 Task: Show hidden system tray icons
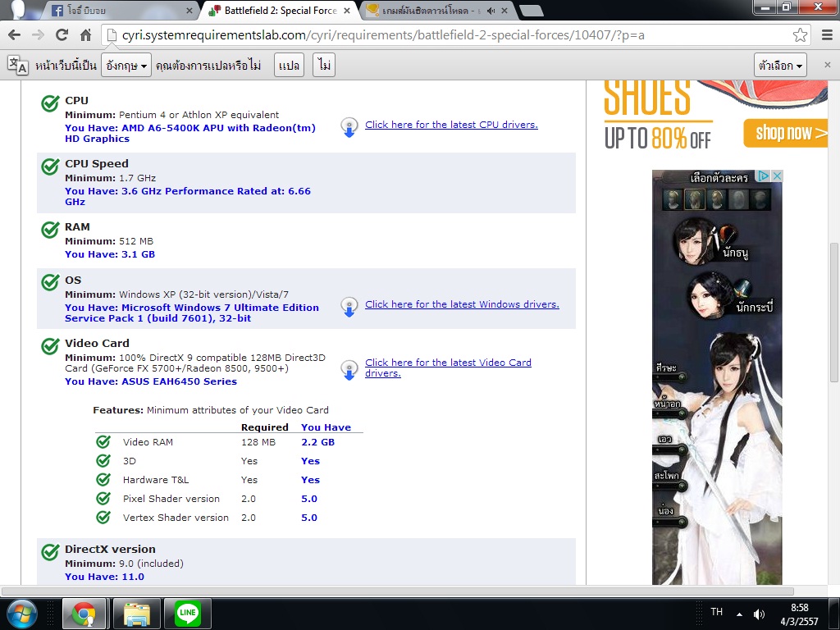739,614
